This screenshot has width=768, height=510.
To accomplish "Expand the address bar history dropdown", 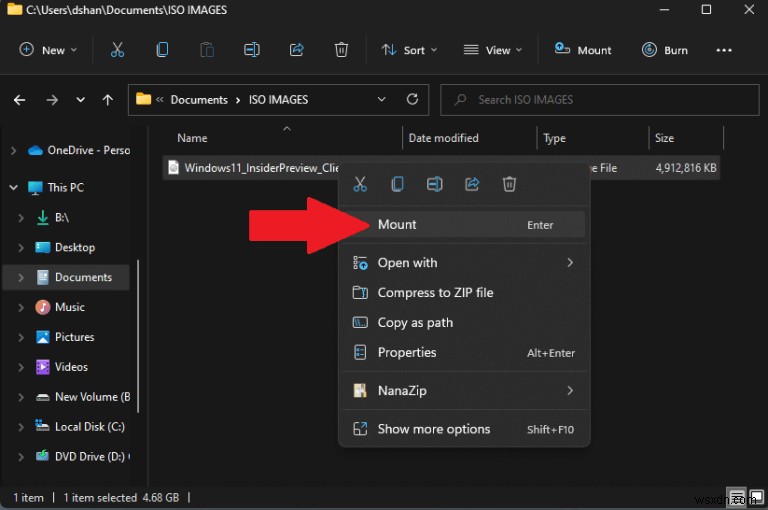I will click(382, 99).
